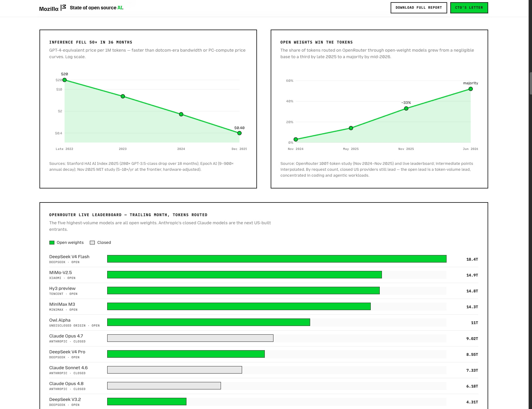Click the 18.4T token value
The image size is (532, 409).
click(472, 259)
